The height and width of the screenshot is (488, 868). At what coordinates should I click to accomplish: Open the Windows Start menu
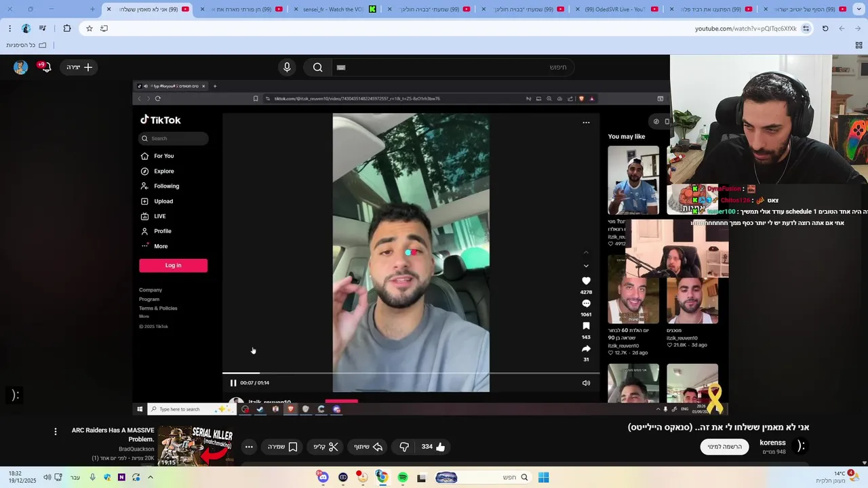543,477
